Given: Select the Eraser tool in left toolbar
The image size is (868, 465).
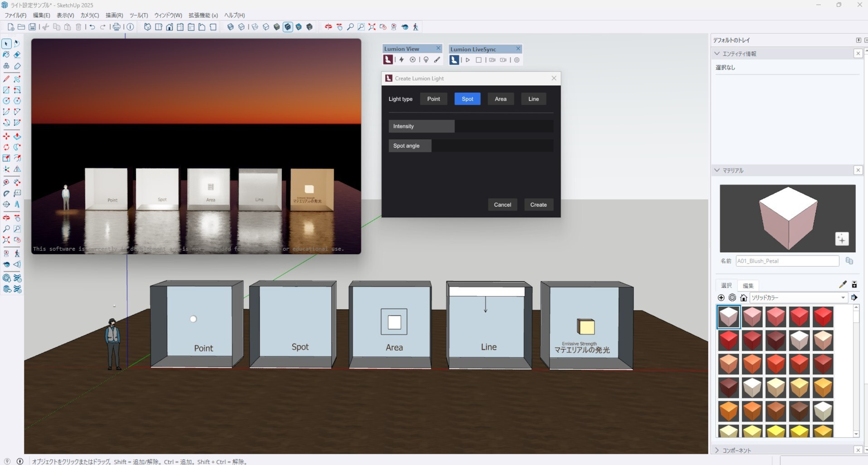Looking at the screenshot, I should [17, 55].
